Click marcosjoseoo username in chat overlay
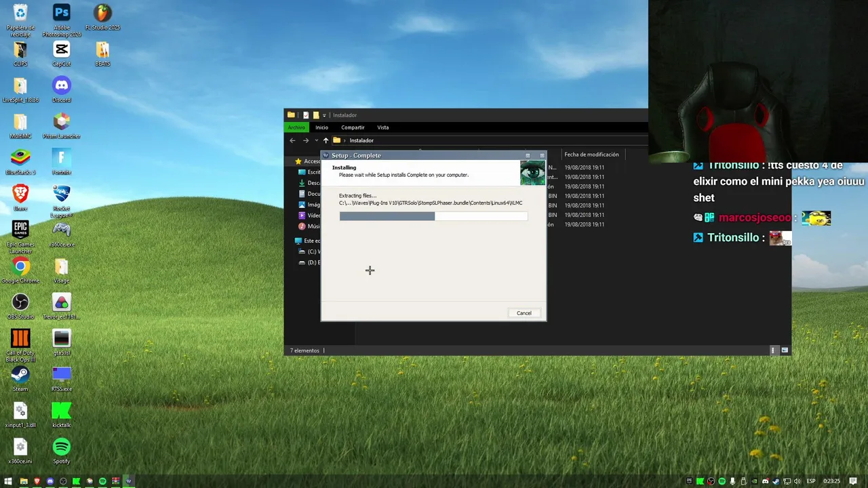 [x=755, y=218]
